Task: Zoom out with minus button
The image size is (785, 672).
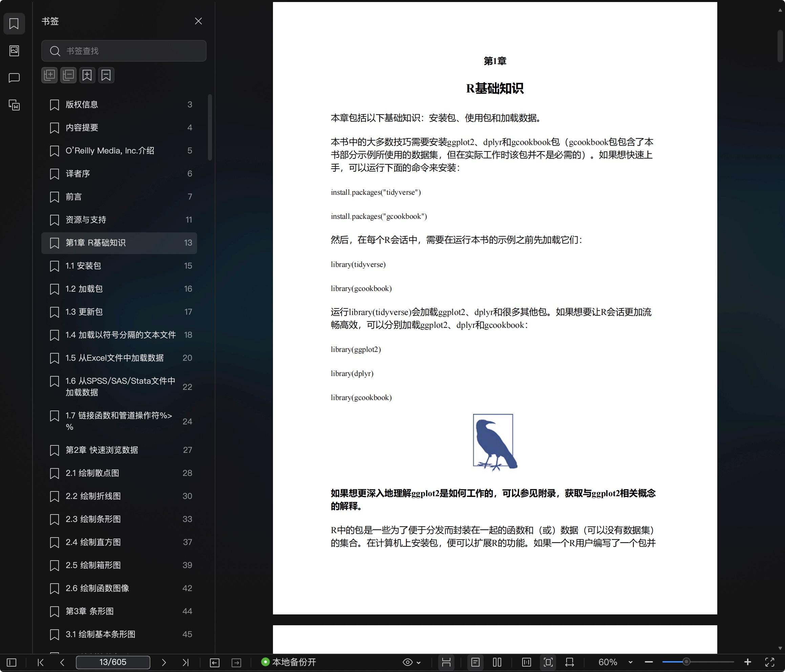Action: [649, 663]
